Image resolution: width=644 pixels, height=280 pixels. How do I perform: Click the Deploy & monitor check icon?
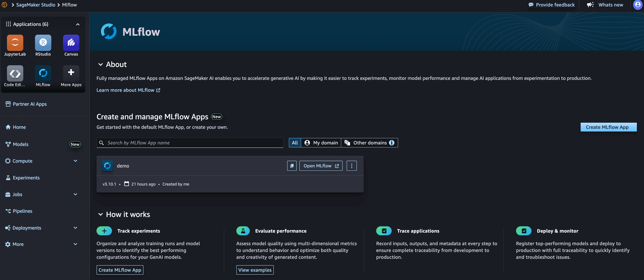[524, 231]
